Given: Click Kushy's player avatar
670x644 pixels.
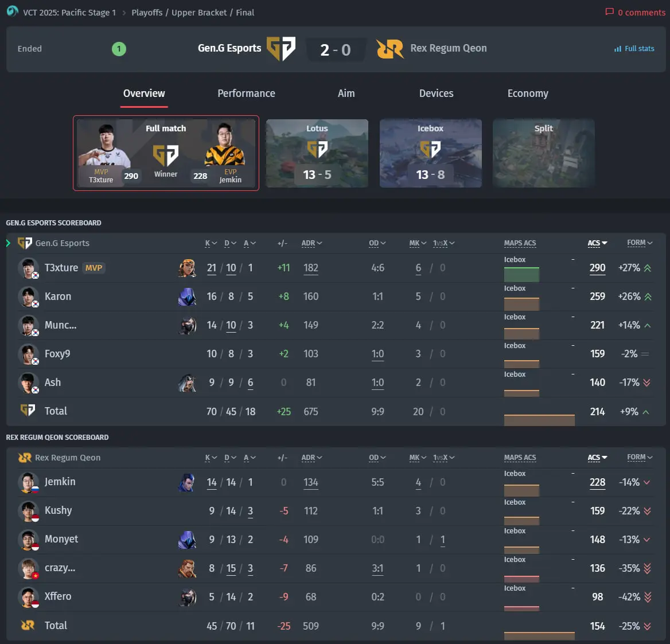Looking at the screenshot, I should pyautogui.click(x=28, y=511).
